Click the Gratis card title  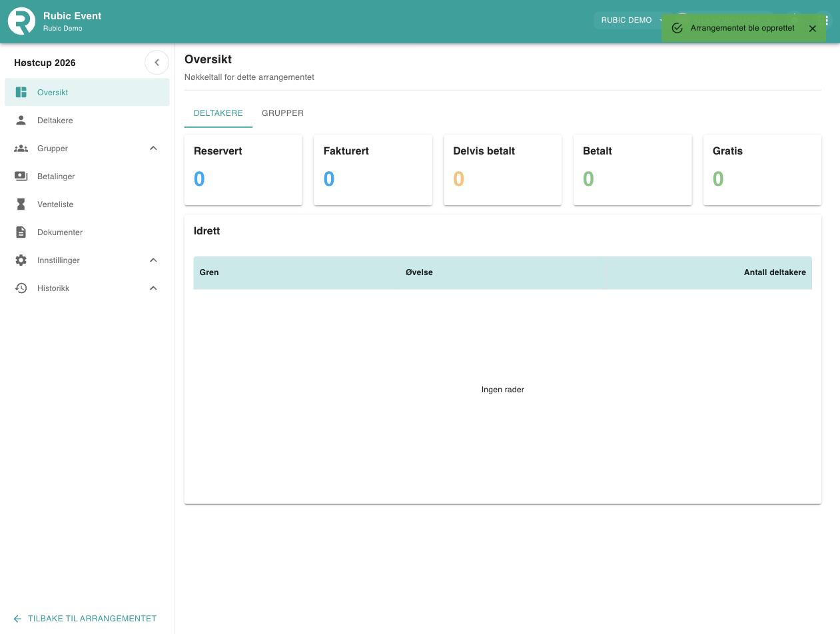[727, 151]
